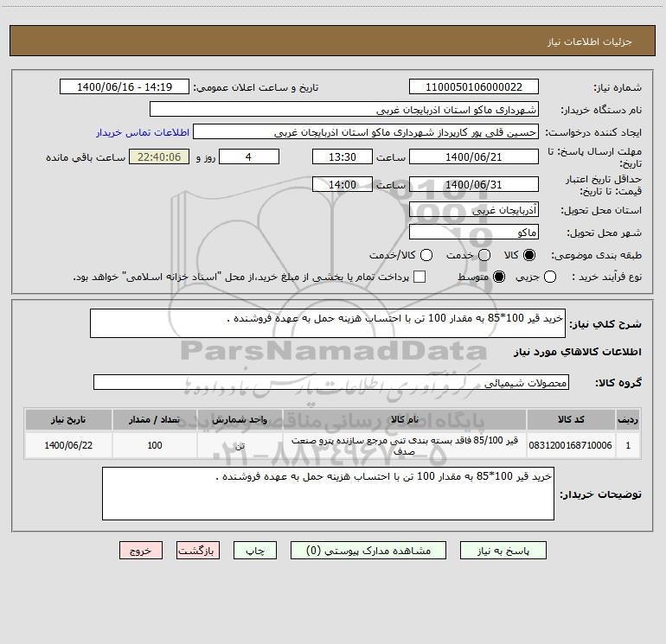Click the شماره نیاز label
Image resolution: width=666 pixels, height=644 pixels.
(x=618, y=88)
